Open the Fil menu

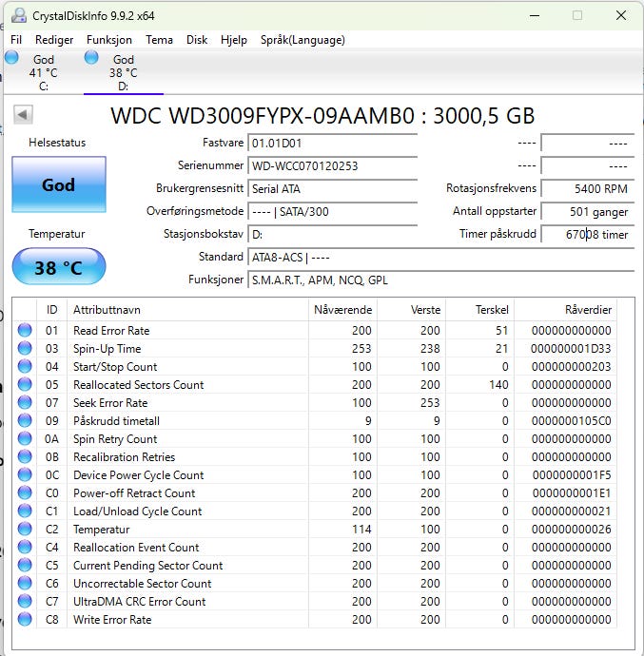[16, 40]
